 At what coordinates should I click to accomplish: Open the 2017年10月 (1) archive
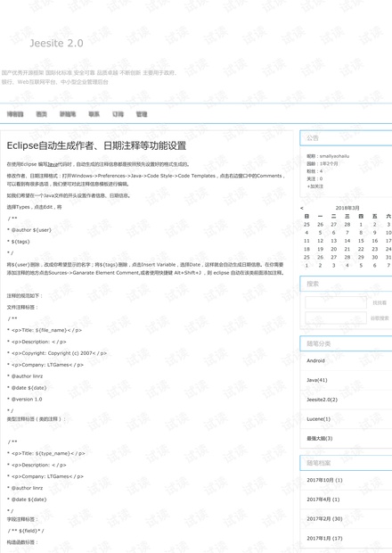coord(324,480)
